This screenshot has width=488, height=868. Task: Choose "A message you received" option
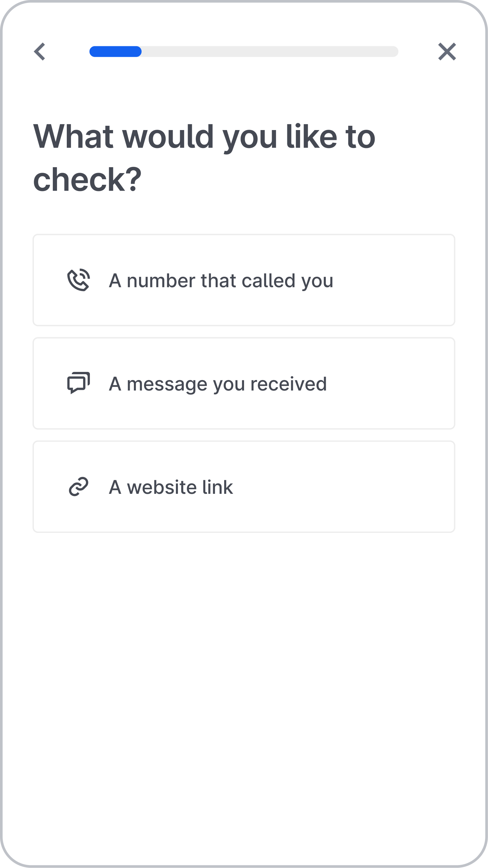click(x=244, y=383)
